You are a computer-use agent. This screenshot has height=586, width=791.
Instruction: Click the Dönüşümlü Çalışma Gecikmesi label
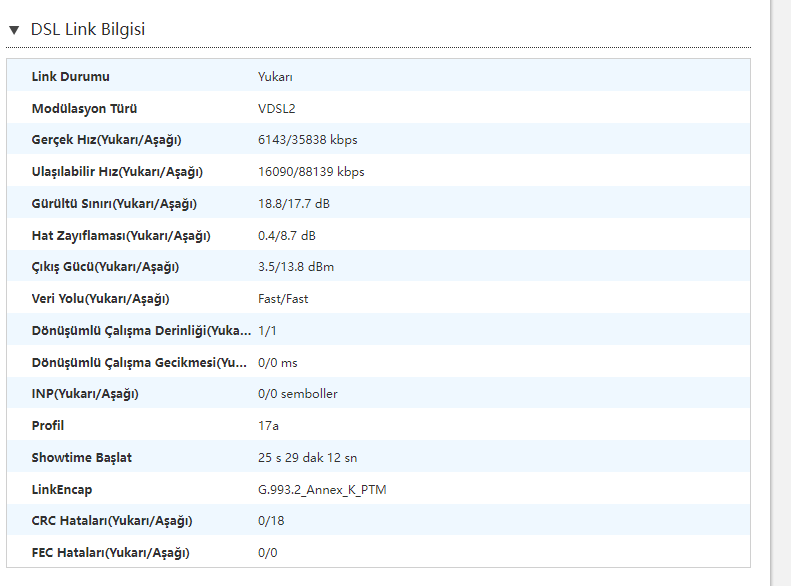[139, 363]
